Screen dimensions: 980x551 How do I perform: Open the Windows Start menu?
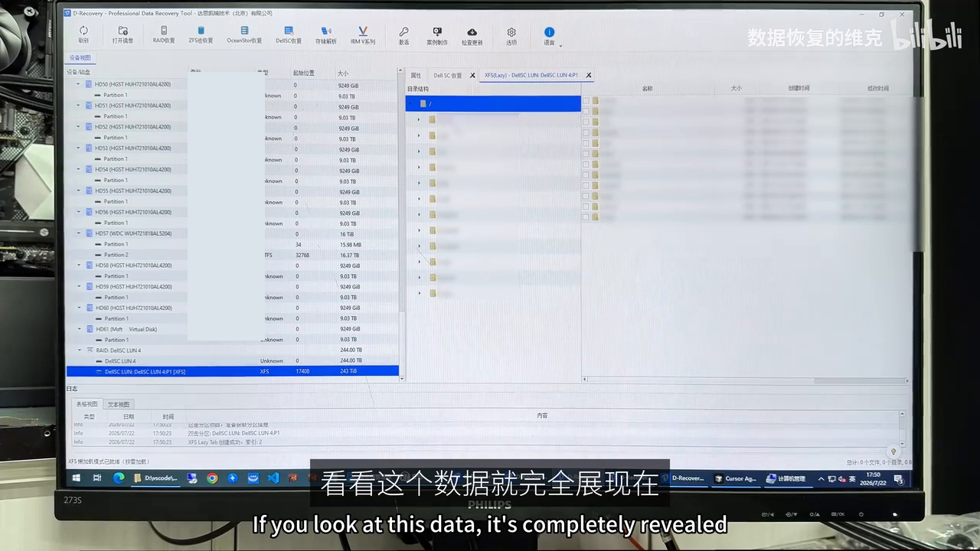76,478
